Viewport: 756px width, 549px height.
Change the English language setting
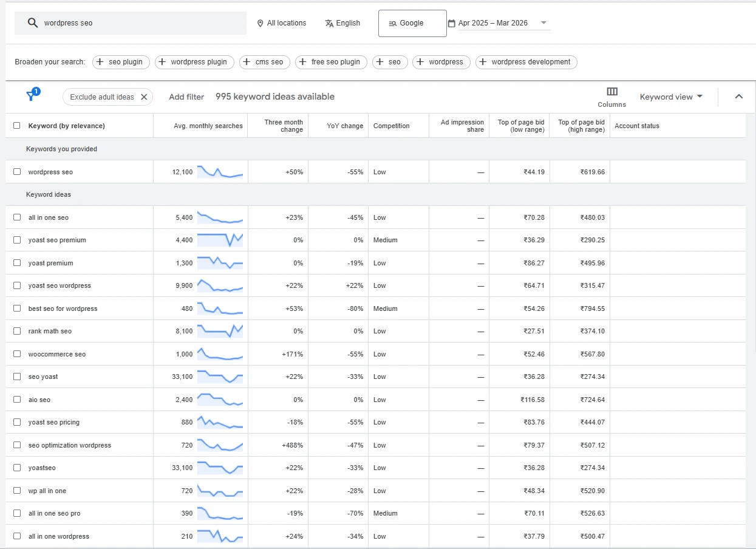tap(342, 23)
